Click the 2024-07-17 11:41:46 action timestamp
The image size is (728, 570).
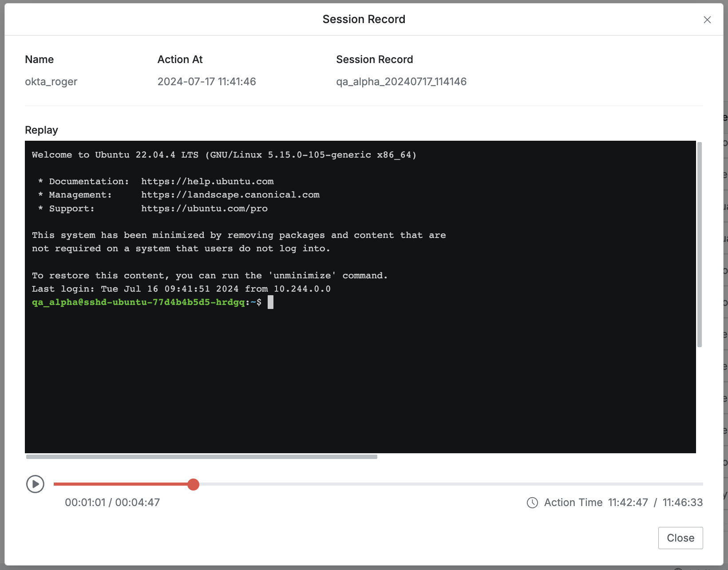[206, 82]
